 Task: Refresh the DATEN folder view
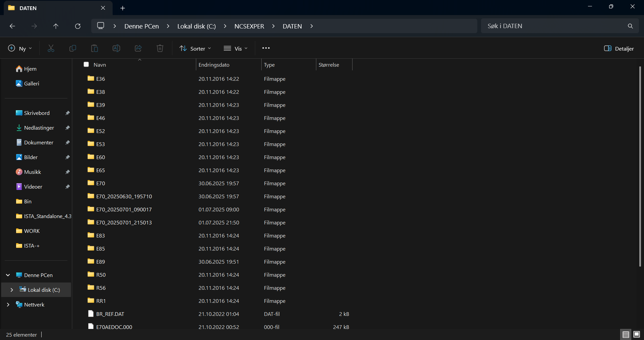click(78, 26)
